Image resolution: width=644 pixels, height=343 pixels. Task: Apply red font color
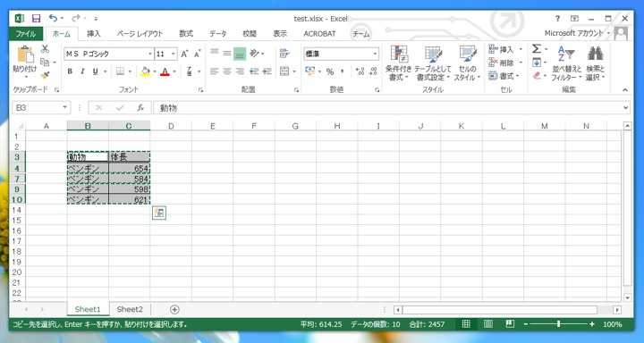[x=165, y=71]
